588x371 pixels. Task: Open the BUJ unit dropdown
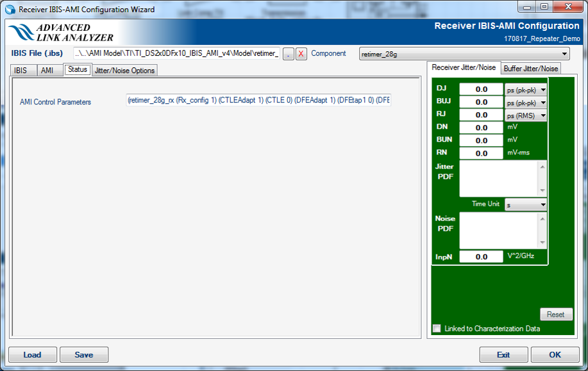coord(526,103)
